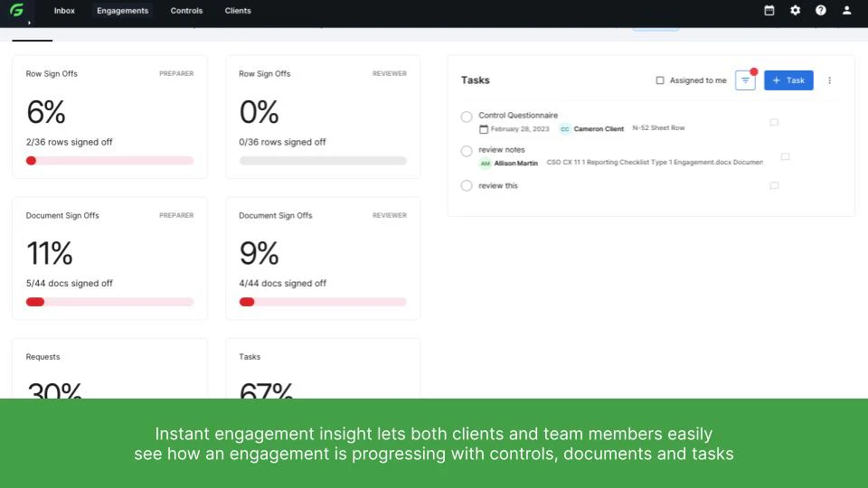Click the Document Sign Offs Preparer progress bar
The image size is (868, 488).
(x=109, y=302)
